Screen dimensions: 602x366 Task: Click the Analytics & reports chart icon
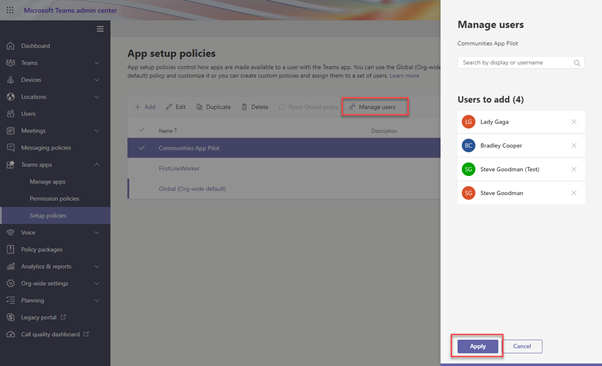[x=10, y=266]
